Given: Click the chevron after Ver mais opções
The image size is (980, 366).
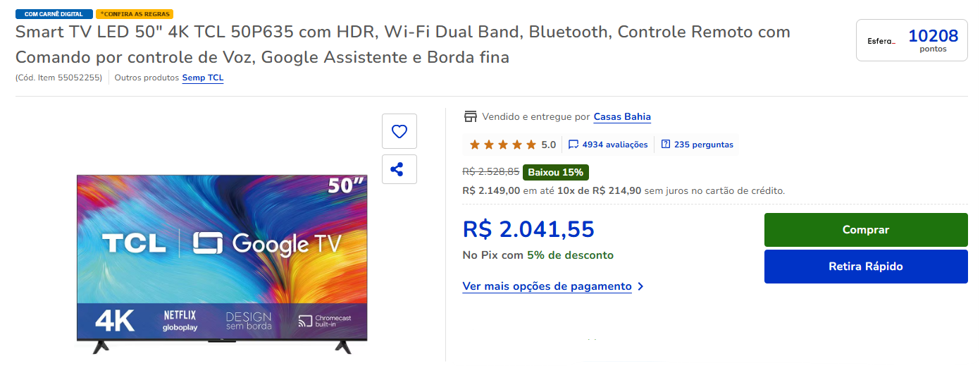Looking at the screenshot, I should 640,286.
